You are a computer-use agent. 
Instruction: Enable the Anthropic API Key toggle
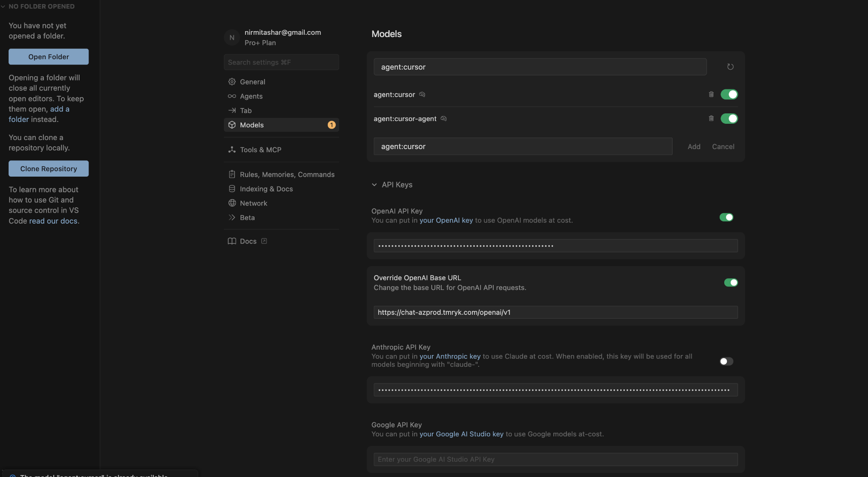point(726,361)
